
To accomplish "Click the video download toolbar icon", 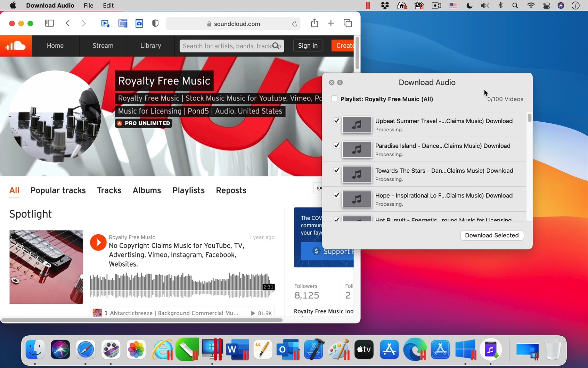I will coord(105,23).
